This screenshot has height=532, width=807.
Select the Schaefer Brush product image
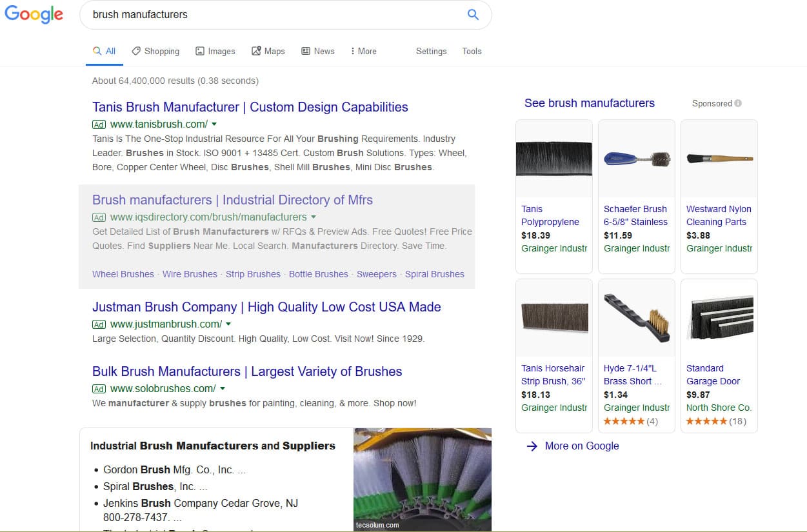coord(636,159)
